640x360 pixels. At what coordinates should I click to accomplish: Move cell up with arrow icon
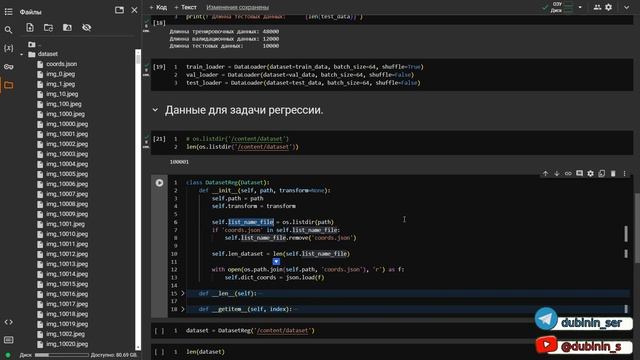click(545, 173)
